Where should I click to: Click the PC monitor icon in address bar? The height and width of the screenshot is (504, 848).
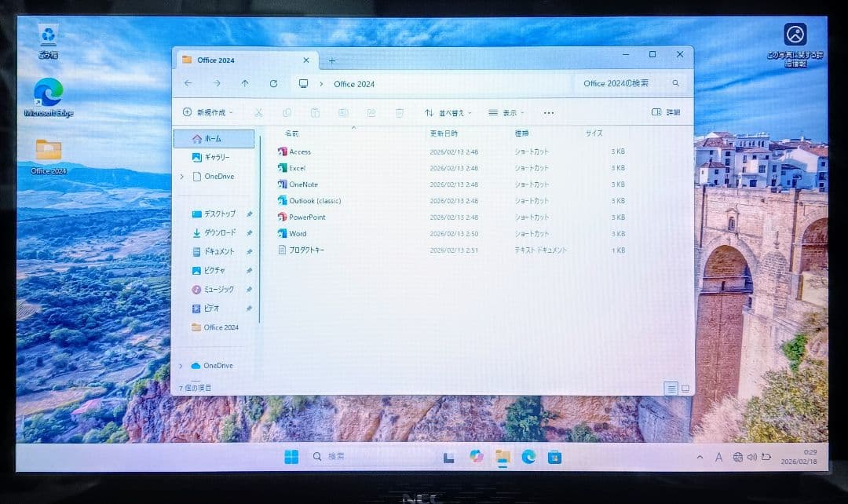click(x=303, y=84)
